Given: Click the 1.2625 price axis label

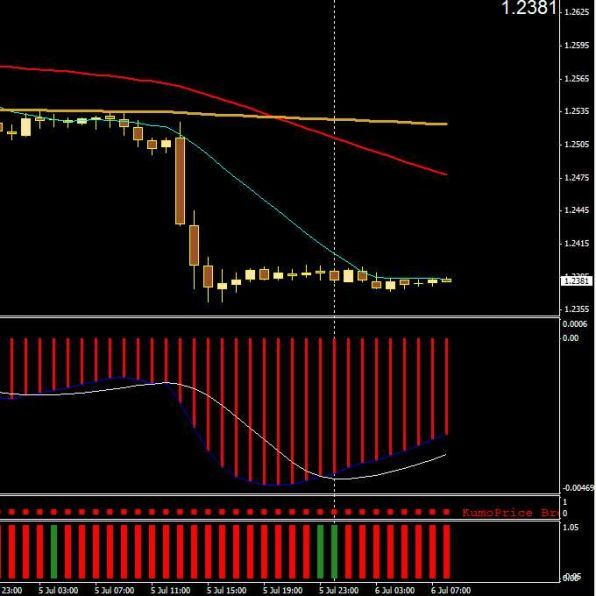Looking at the screenshot, I should pos(577,12).
